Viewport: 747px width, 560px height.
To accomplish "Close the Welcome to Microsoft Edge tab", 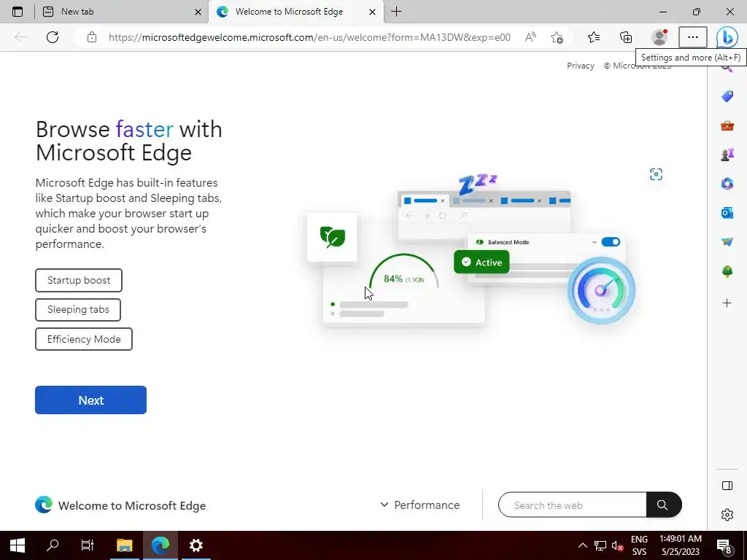I will tap(373, 12).
